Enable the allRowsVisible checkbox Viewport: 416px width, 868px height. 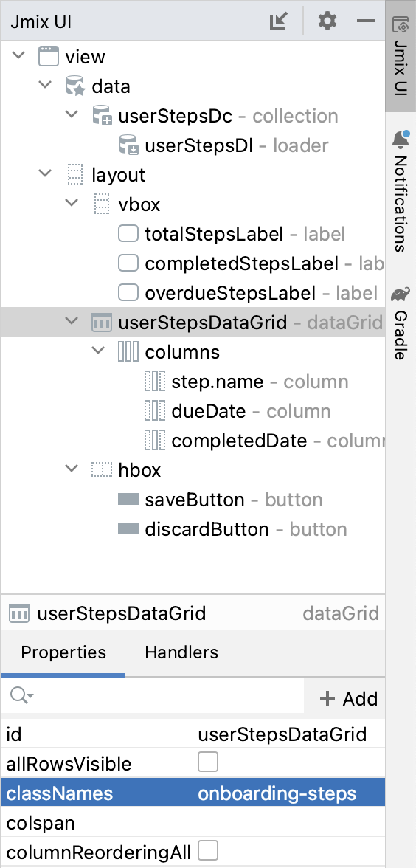208,762
